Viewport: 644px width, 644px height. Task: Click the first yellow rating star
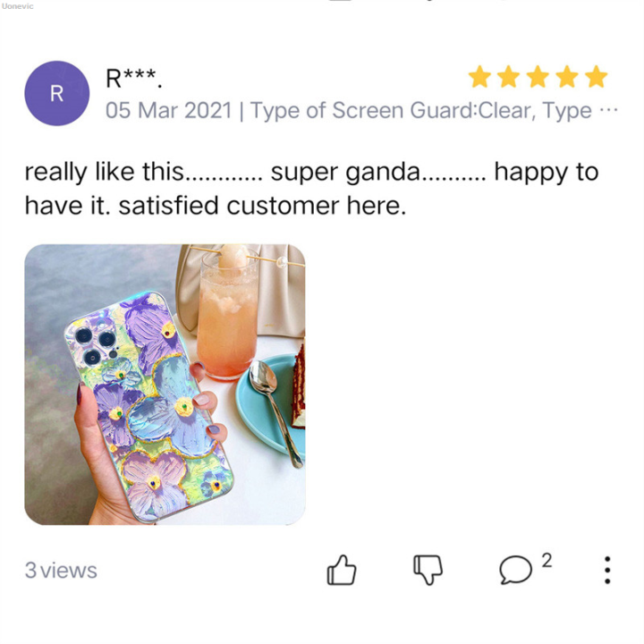(479, 77)
